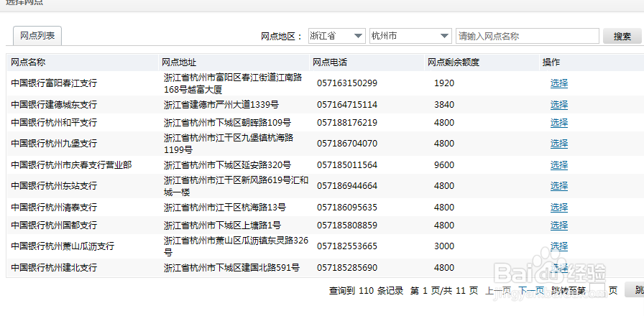Viewport: 644px width, 316px height.
Task: Click 选择 in the 杭州清泰支行 row
Action: click(x=559, y=208)
